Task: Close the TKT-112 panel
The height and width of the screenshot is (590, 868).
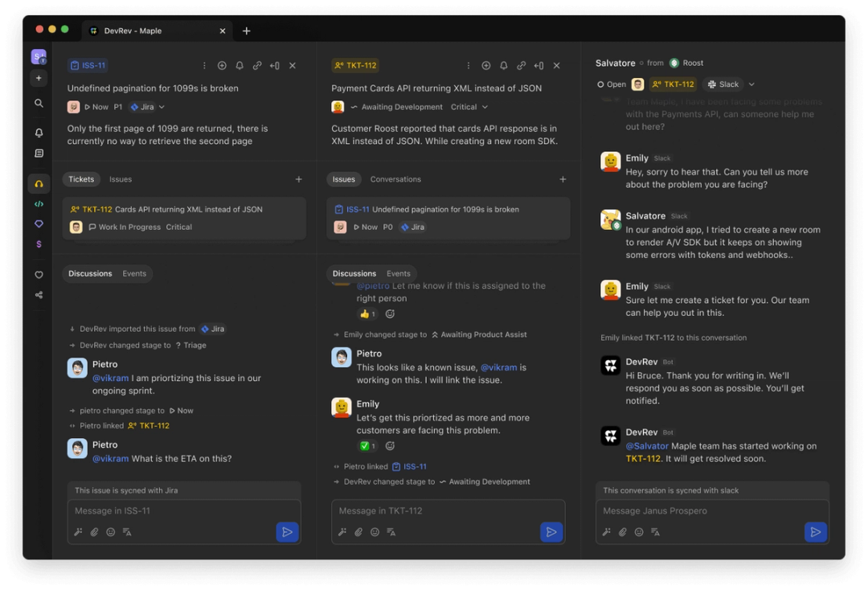Action: [x=557, y=65]
